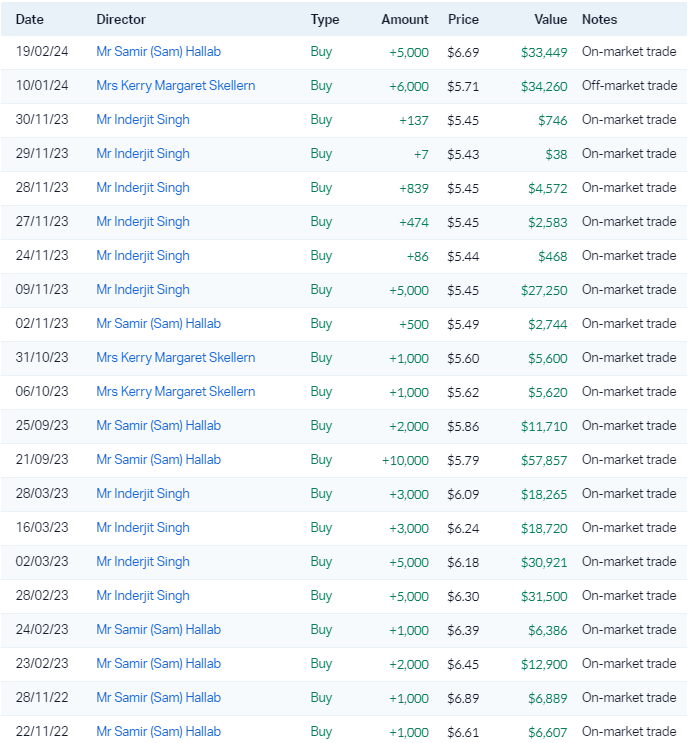The image size is (699, 743).
Task: Click the Director column header
Action: pos(121,19)
